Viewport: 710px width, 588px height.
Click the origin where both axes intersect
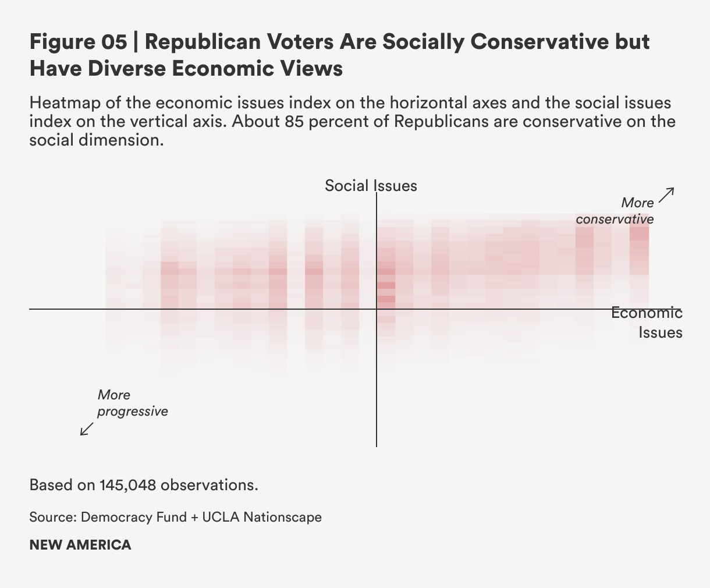377,309
